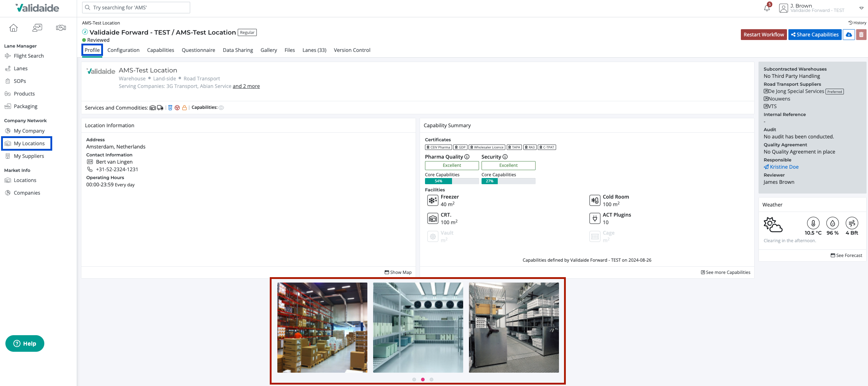Click the ACT Plugins facility icon
868x386 pixels.
click(595, 218)
